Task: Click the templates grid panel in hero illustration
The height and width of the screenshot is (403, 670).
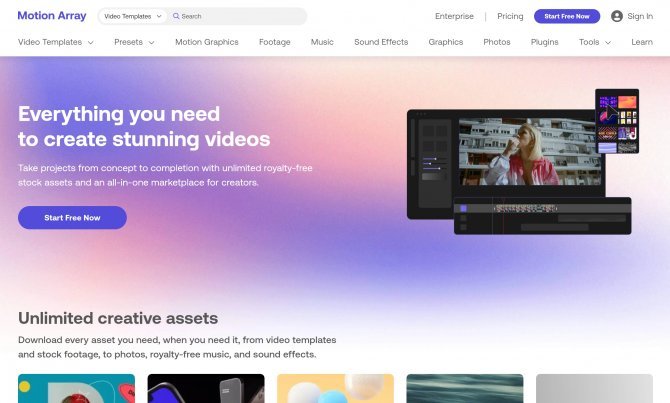Action: point(617,121)
